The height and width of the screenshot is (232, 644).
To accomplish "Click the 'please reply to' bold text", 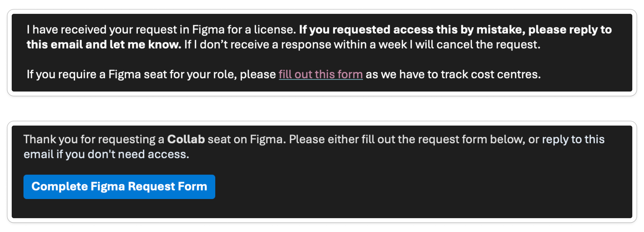I will click(570, 30).
